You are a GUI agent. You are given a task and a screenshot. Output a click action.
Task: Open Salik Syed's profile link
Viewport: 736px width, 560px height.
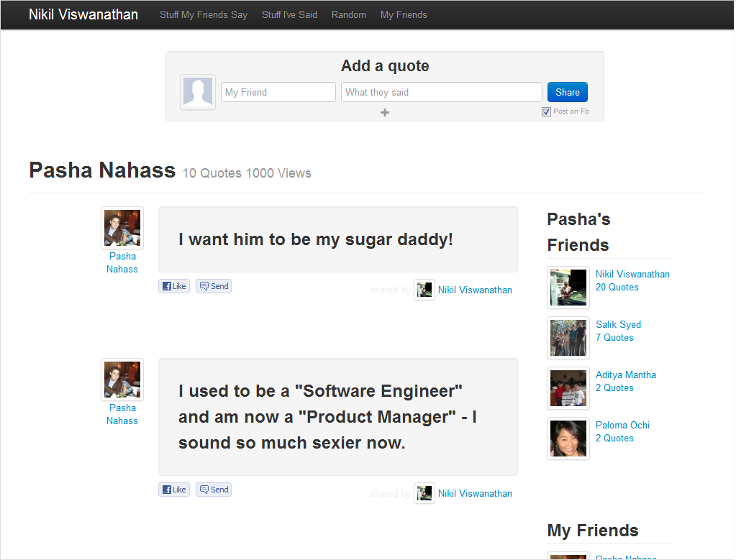(x=618, y=324)
